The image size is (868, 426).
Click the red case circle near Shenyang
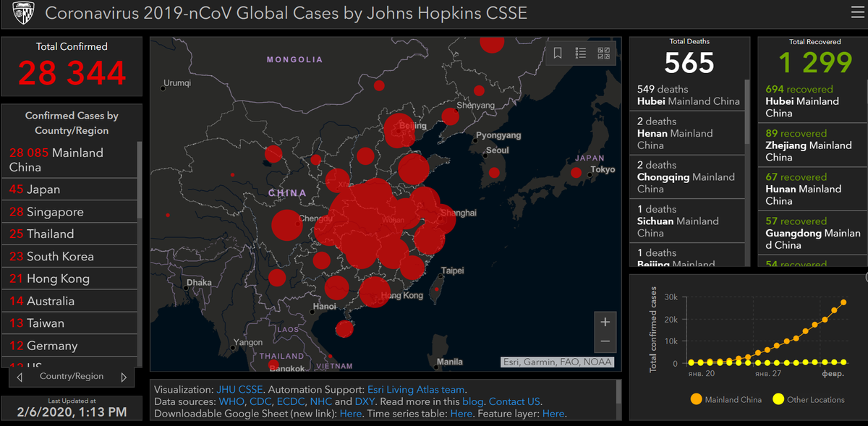pyautogui.click(x=450, y=116)
